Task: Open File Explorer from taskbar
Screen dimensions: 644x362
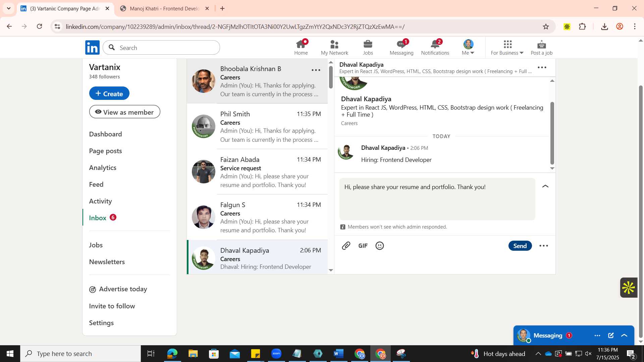Action: click(193, 354)
